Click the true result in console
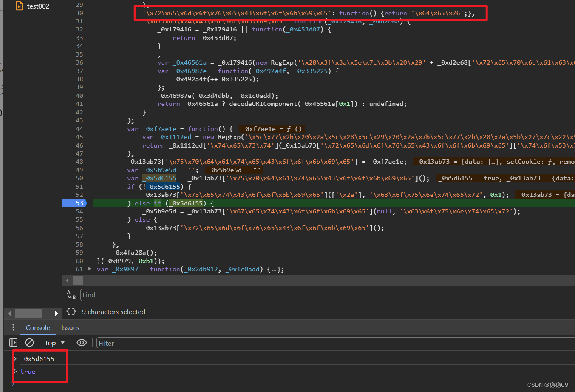 (28, 372)
